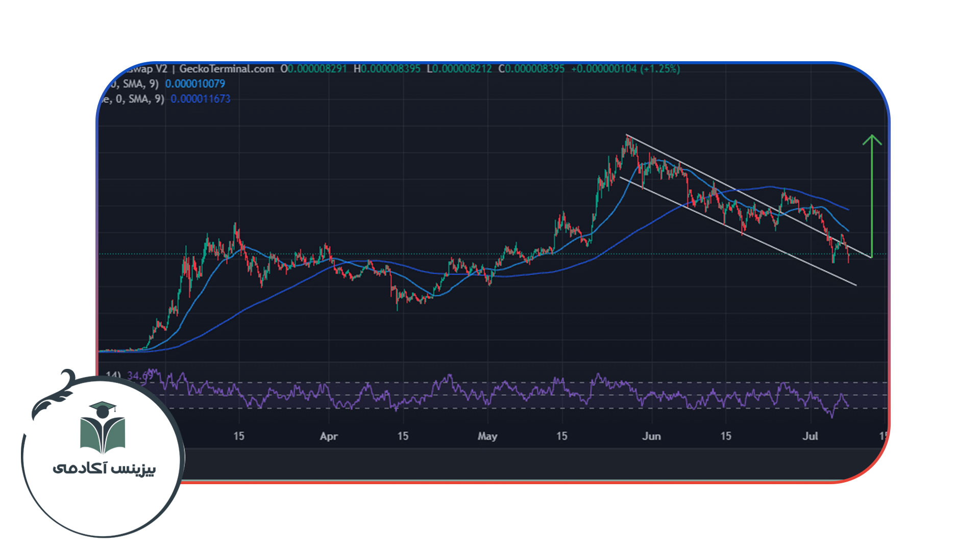Select the close price value C0.000008395
The height and width of the screenshot is (551, 980).
click(x=531, y=69)
